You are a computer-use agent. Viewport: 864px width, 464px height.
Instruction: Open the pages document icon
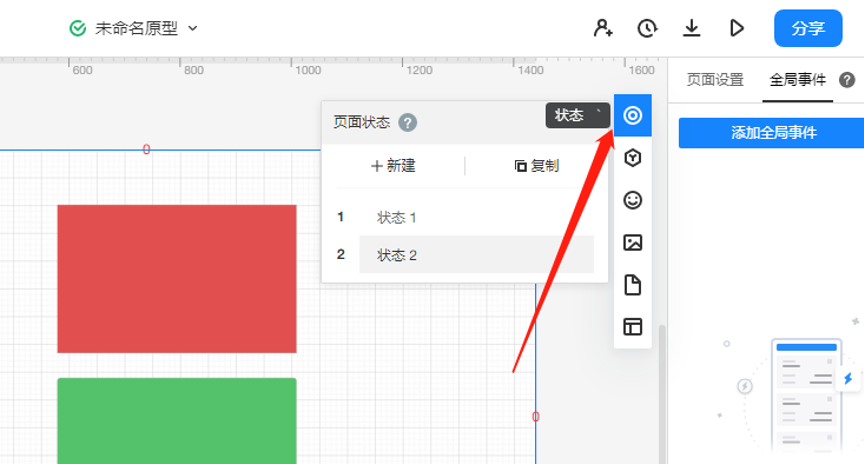pyautogui.click(x=632, y=285)
